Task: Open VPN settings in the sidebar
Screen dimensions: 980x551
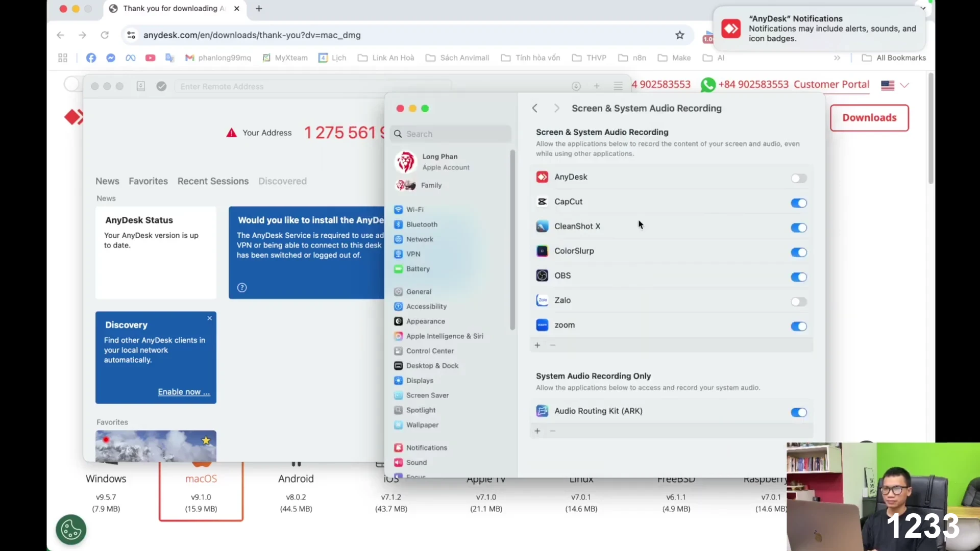Action: click(x=407, y=254)
